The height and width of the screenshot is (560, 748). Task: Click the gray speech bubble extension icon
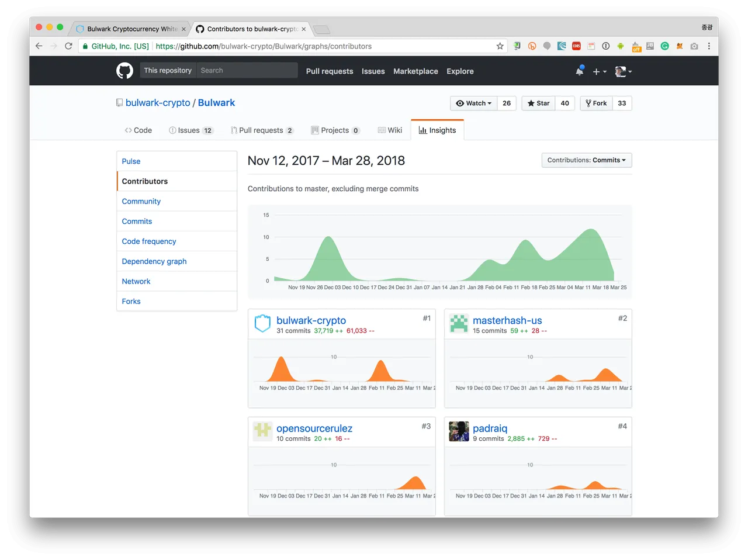(x=547, y=46)
